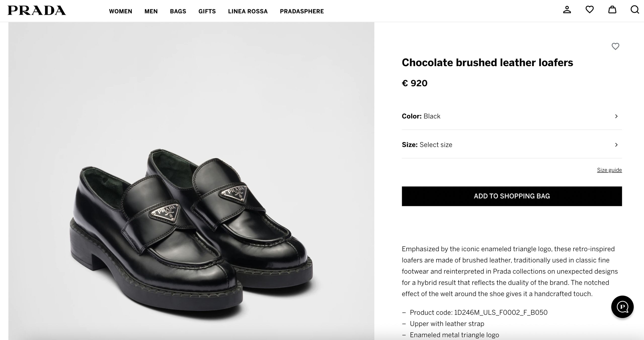The image size is (644, 340).
Task: Go to Linea Rossa section
Action: tap(248, 11)
